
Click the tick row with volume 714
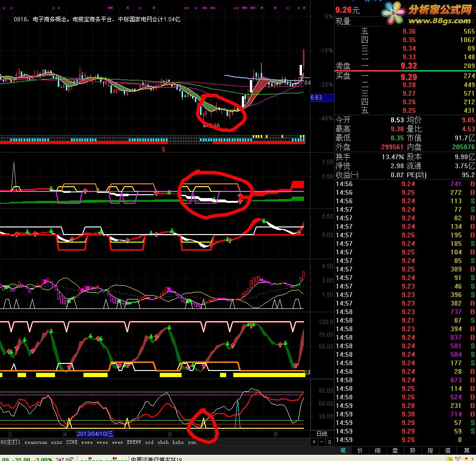pyautogui.click(x=405, y=414)
